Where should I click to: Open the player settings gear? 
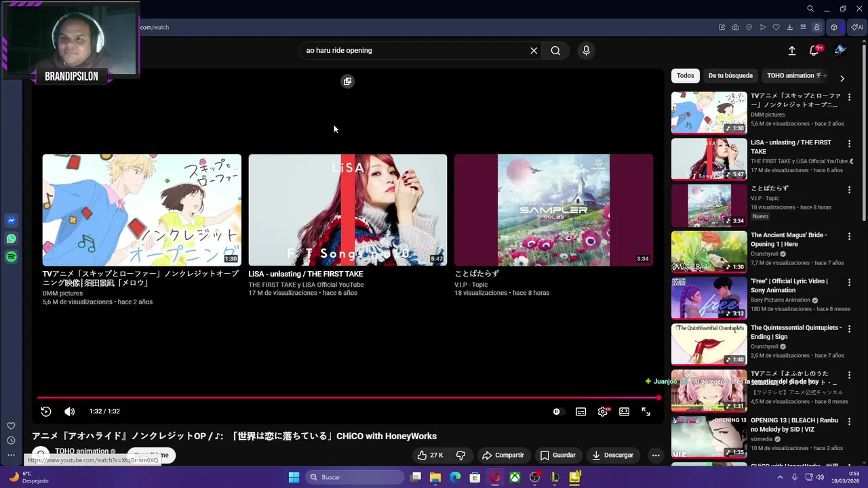tap(602, 411)
